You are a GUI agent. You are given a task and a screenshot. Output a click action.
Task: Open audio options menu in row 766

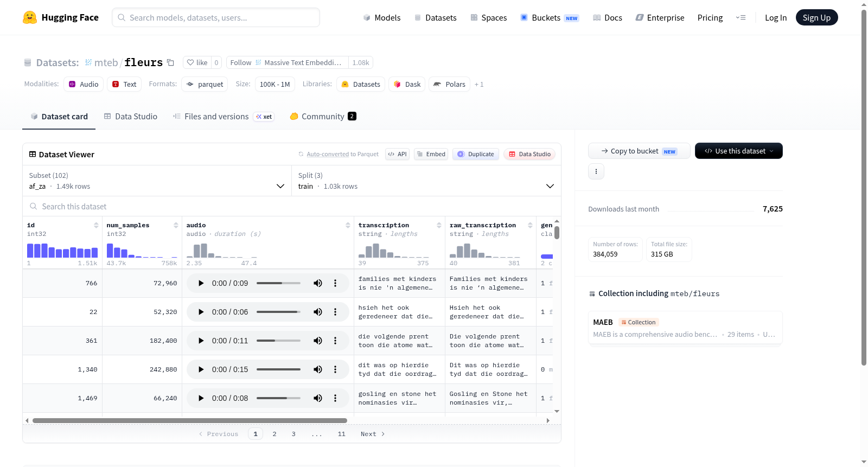coord(335,283)
